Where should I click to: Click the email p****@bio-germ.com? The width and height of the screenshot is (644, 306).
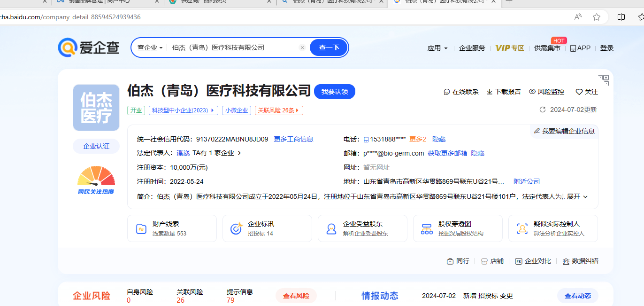tap(394, 153)
